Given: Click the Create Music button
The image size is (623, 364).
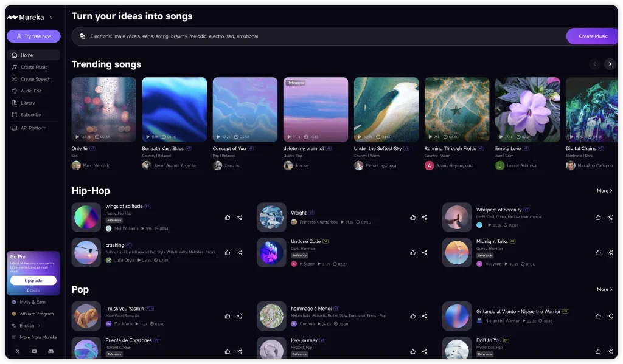Looking at the screenshot, I should [x=591, y=36].
